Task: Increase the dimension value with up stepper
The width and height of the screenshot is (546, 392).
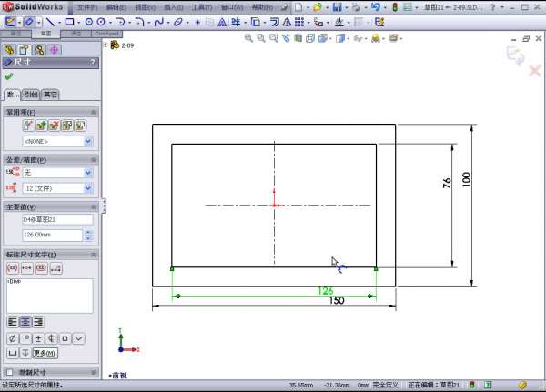Action: tap(88, 231)
